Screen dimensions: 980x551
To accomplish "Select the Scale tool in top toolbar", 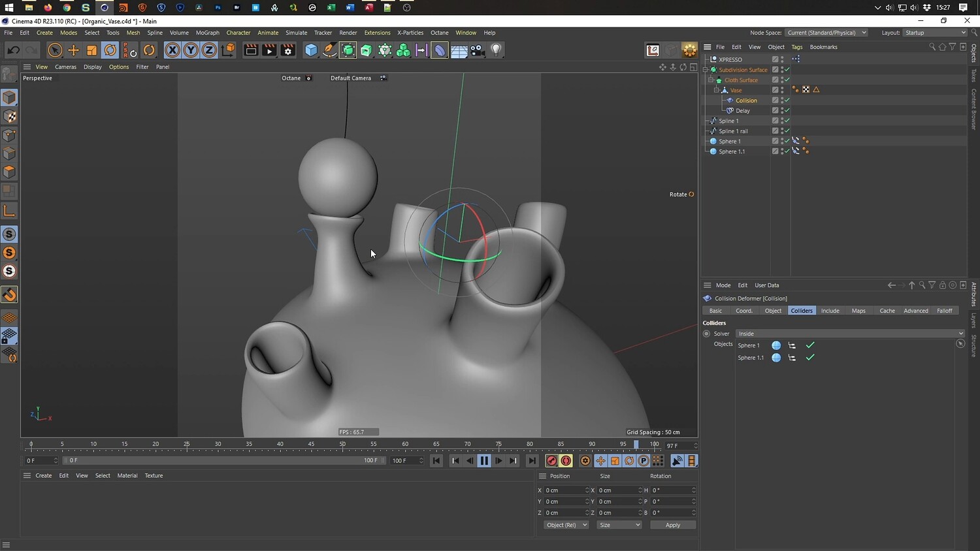I will coord(92,50).
